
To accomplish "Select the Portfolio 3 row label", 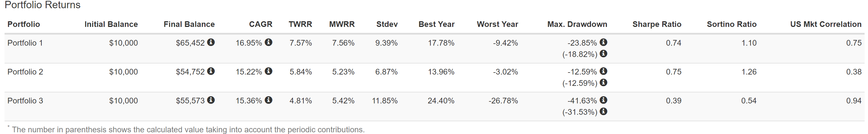I will coord(25,101).
